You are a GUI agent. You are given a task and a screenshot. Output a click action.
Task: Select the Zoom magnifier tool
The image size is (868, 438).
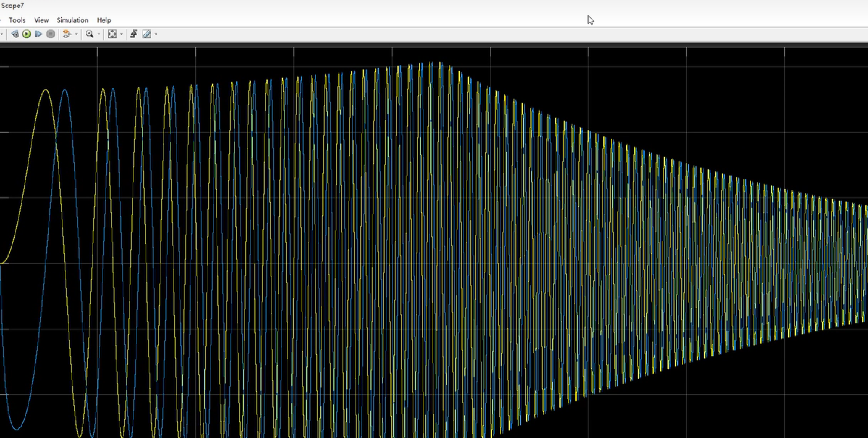pos(90,34)
